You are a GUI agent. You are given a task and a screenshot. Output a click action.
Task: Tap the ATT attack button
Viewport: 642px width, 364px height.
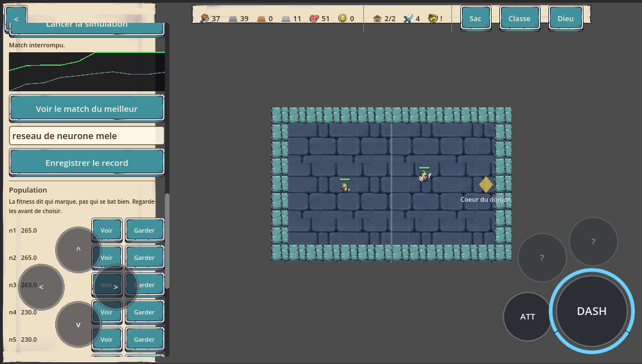click(x=528, y=317)
